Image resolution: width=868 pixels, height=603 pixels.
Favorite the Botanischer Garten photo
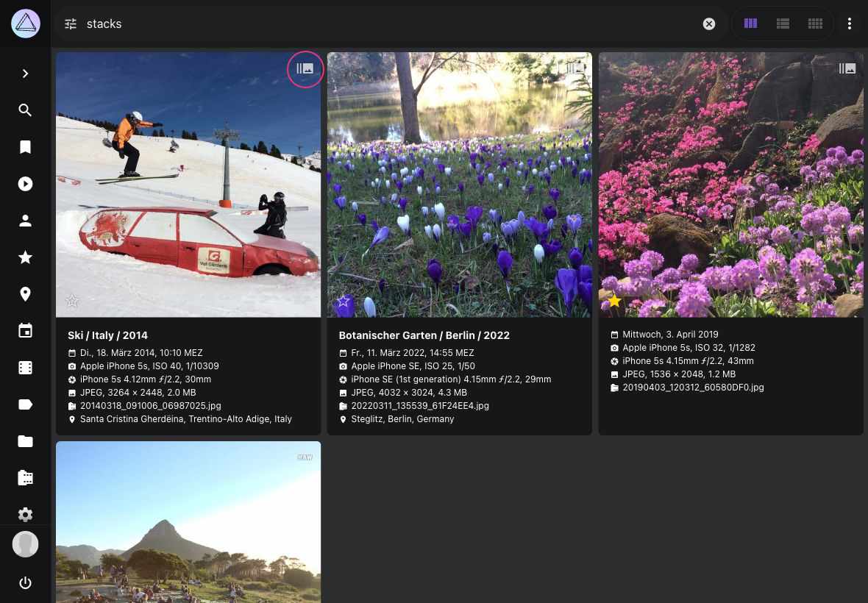[x=344, y=301]
